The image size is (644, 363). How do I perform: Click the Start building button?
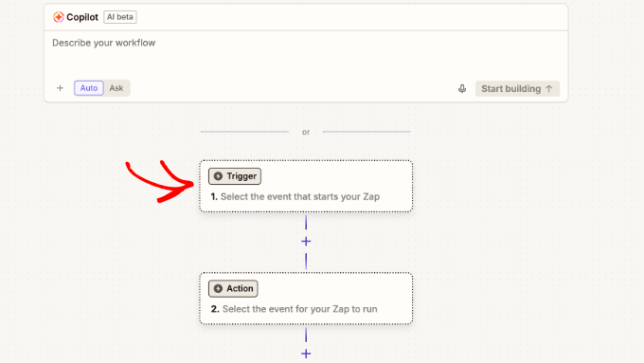point(517,89)
